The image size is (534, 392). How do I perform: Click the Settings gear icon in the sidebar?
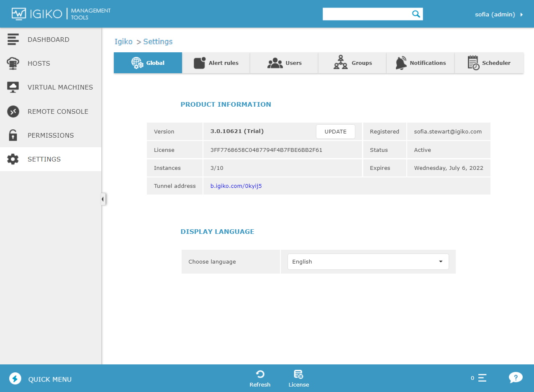pyautogui.click(x=13, y=159)
